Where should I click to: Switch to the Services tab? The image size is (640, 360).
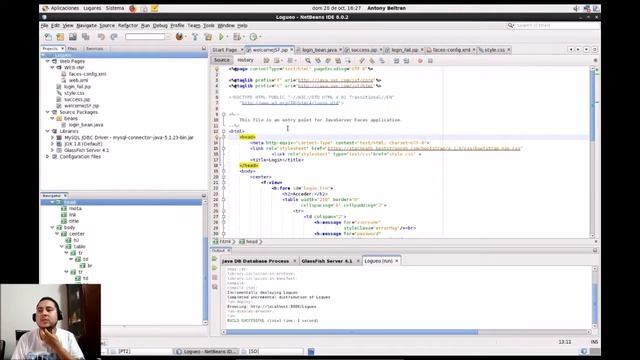click(95, 49)
